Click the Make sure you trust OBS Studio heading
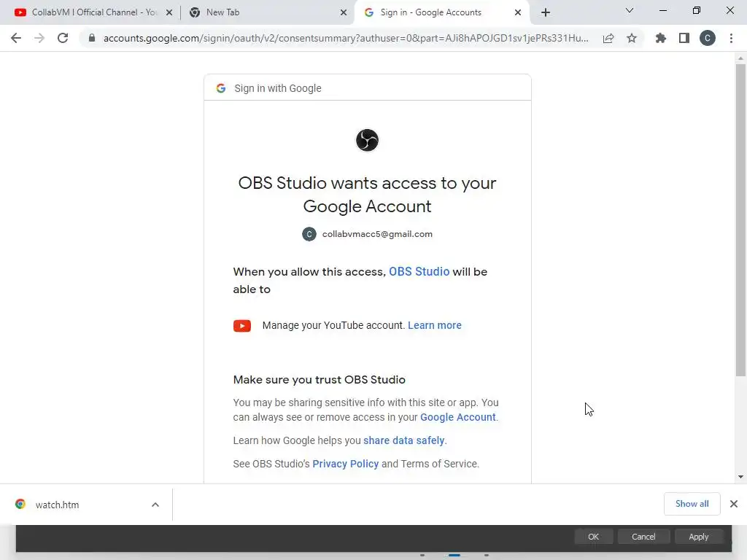The width and height of the screenshot is (747, 560). [320, 379]
